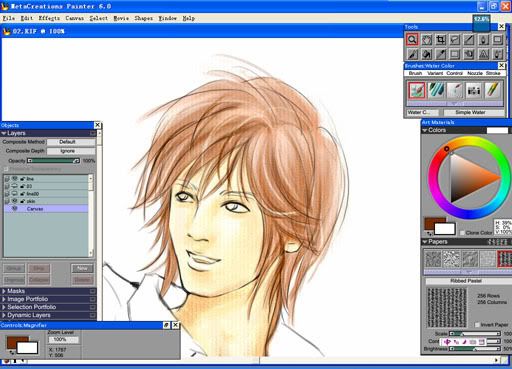
Task: Toggle visibility eye of 'line' layer
Action: pos(15,179)
